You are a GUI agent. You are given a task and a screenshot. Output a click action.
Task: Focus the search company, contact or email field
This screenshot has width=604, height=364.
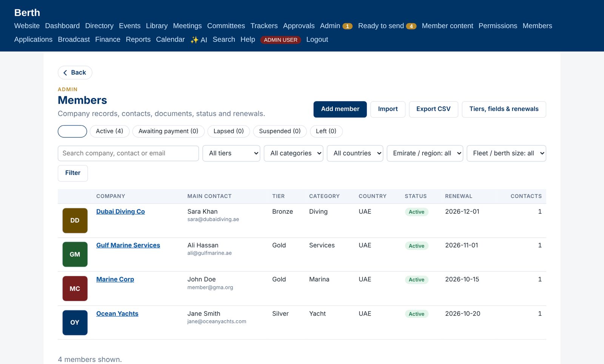tap(128, 153)
